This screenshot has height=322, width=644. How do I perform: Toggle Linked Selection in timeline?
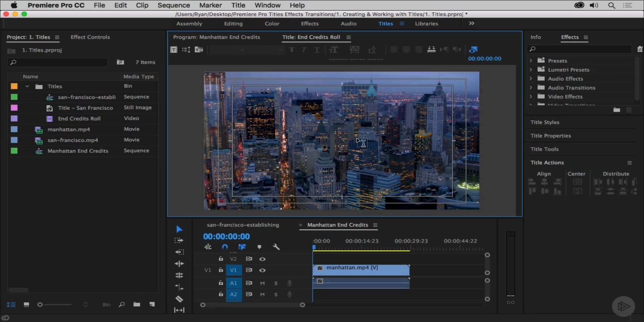[242, 247]
